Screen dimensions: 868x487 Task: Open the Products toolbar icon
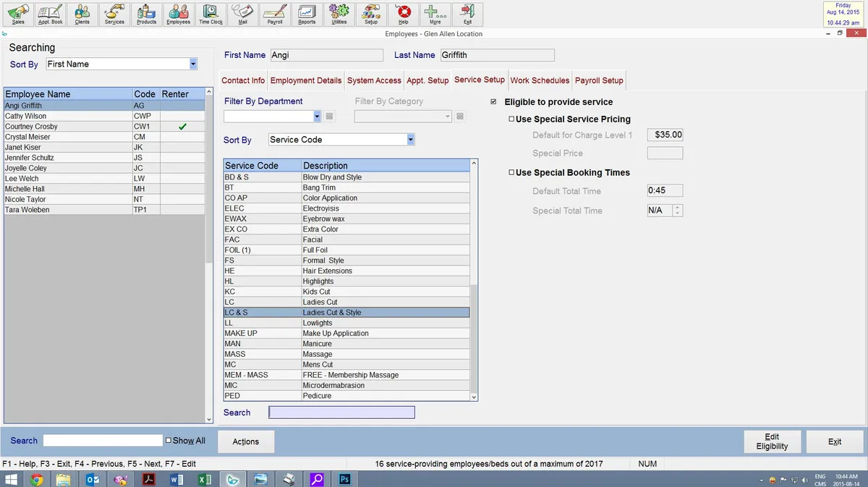click(x=147, y=13)
